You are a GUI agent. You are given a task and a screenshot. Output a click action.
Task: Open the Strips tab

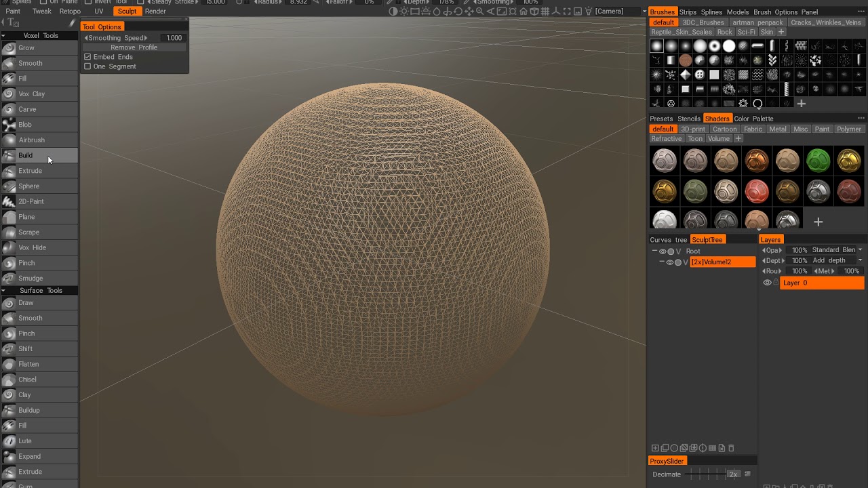pos(688,12)
